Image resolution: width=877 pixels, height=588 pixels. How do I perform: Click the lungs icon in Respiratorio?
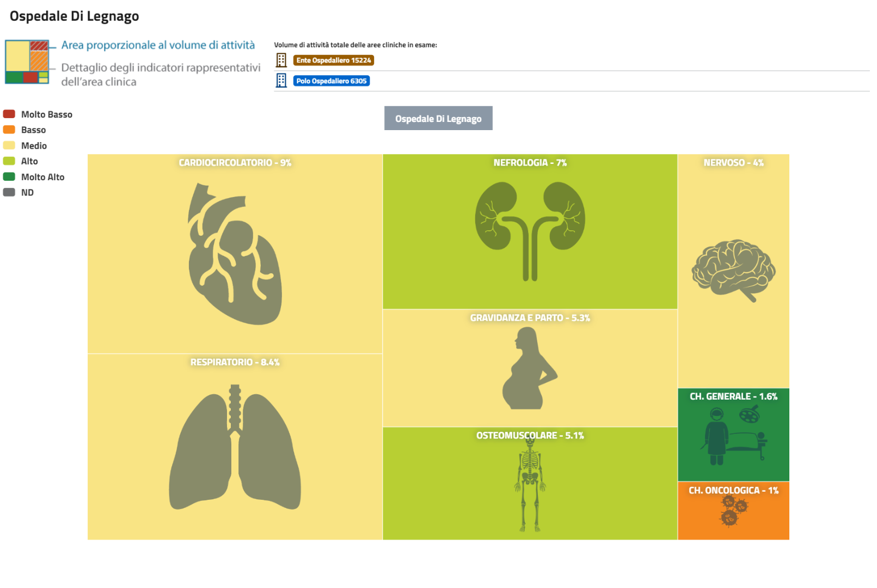(235, 448)
